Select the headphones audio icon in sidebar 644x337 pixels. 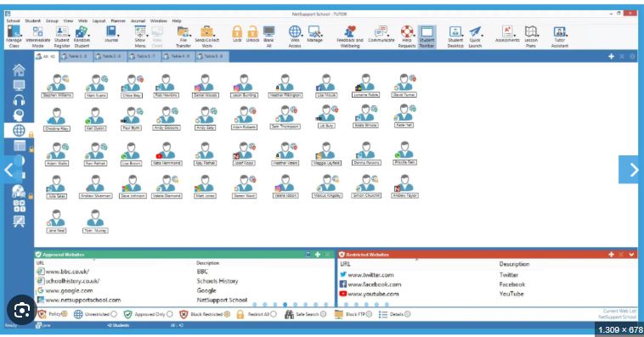tap(19, 100)
